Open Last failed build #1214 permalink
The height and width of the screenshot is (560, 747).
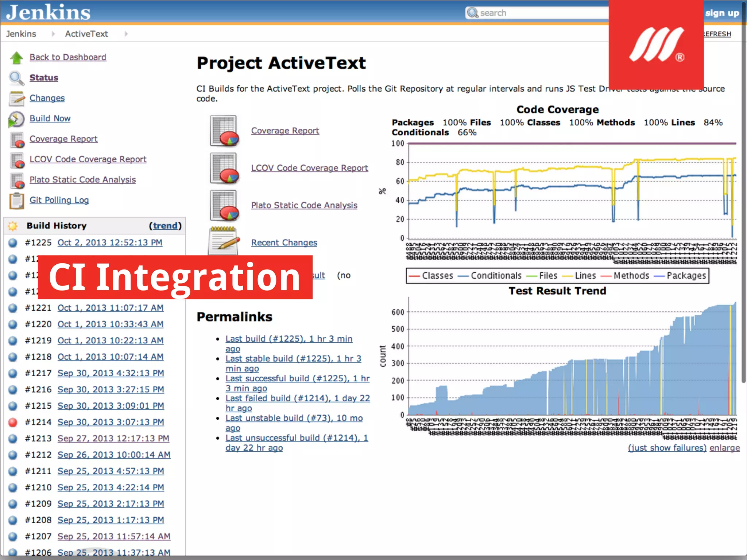(298, 403)
